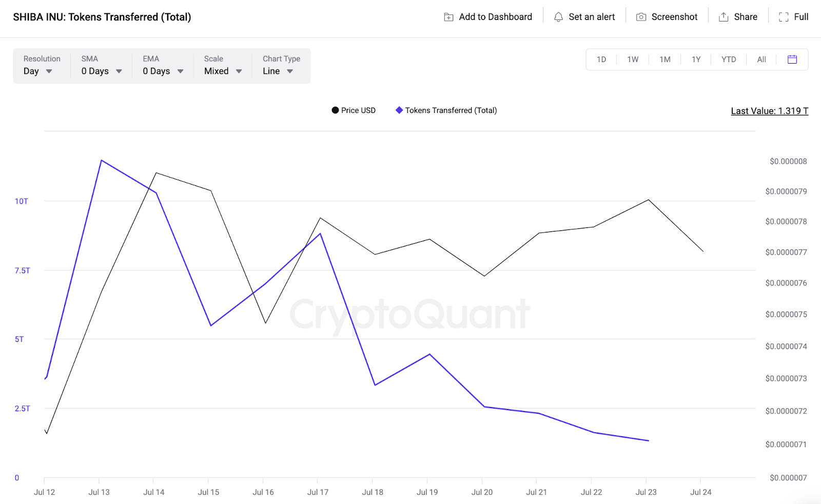Click the Share upload icon
The height and width of the screenshot is (504, 821).
tap(724, 17)
